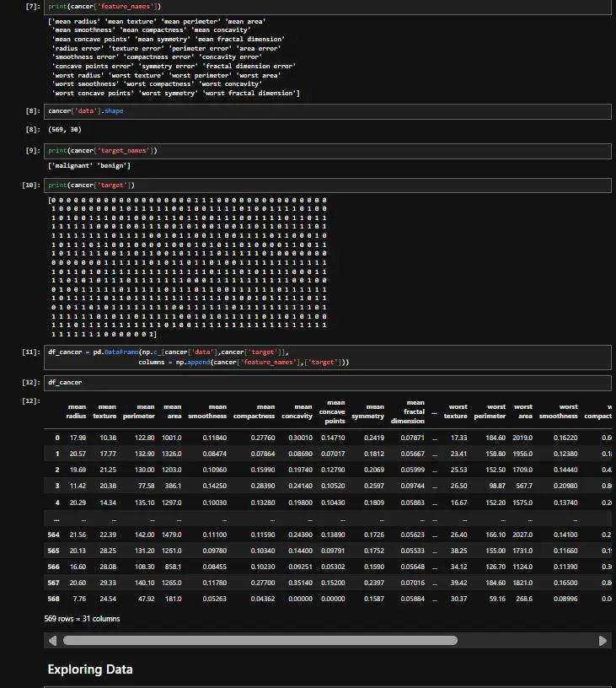616x688 pixels.
Task: Click the value 0.10030 in row 4
Action: pyautogui.click(x=215, y=503)
